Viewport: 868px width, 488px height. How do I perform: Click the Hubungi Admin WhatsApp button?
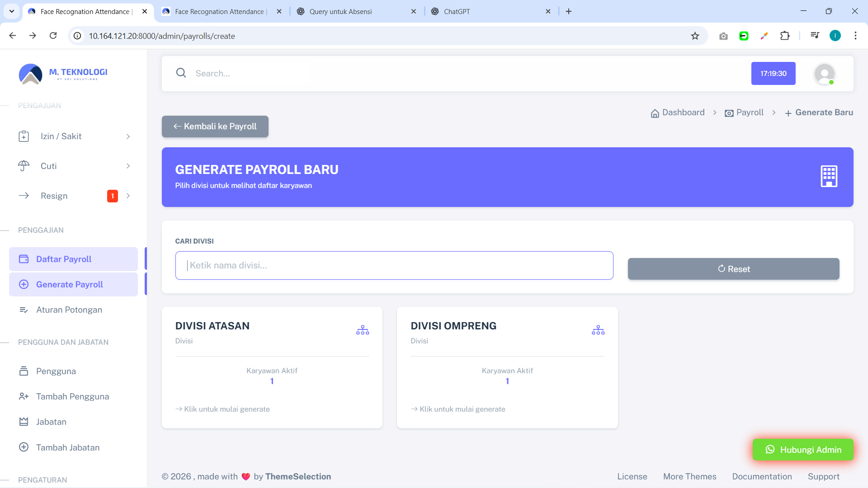[803, 450]
